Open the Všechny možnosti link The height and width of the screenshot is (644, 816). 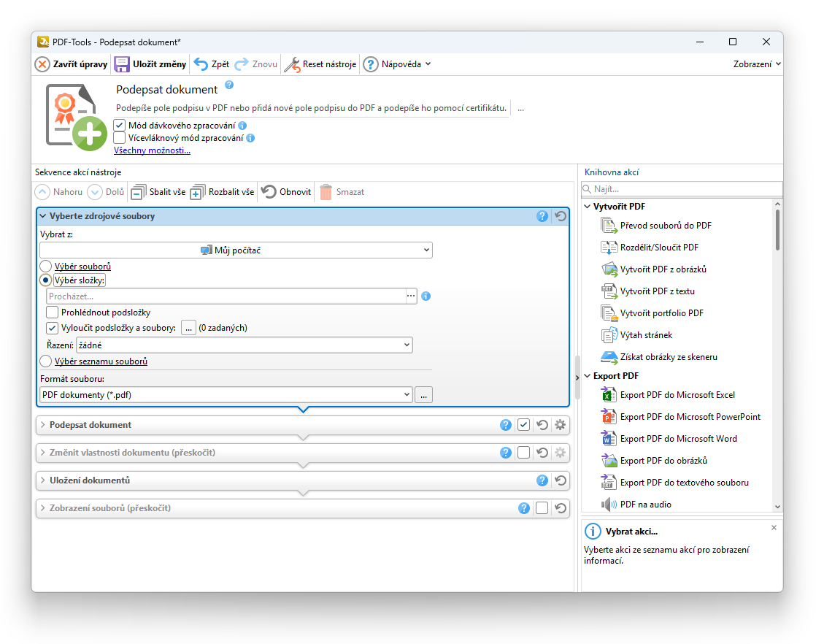(152, 150)
